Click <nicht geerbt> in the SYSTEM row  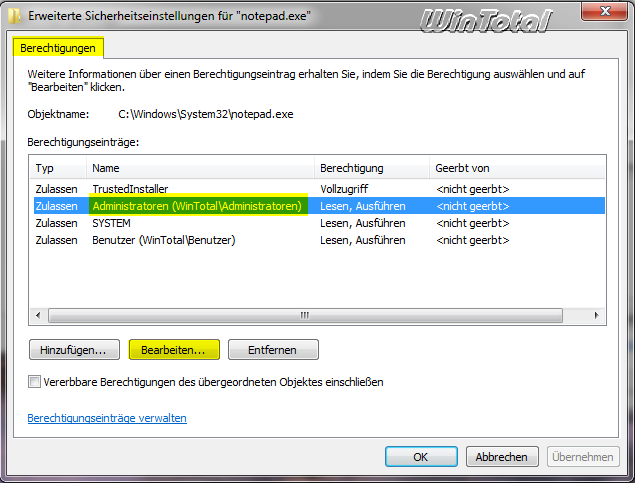(x=473, y=223)
